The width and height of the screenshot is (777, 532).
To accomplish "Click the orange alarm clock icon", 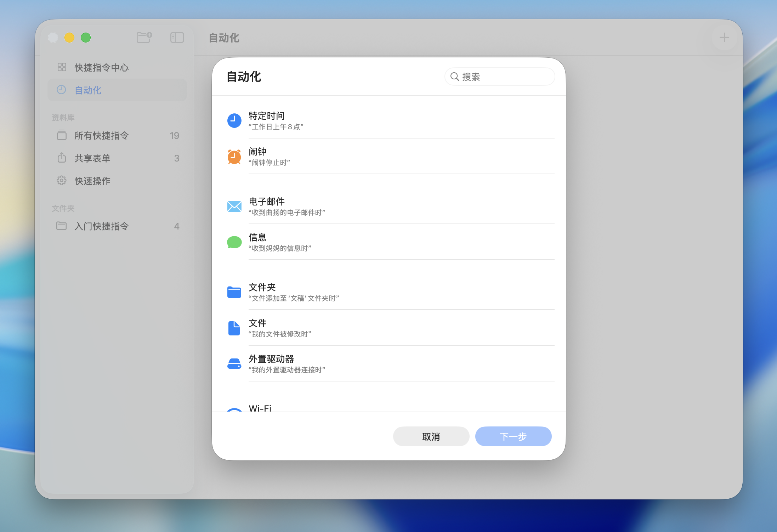I will click(x=234, y=157).
